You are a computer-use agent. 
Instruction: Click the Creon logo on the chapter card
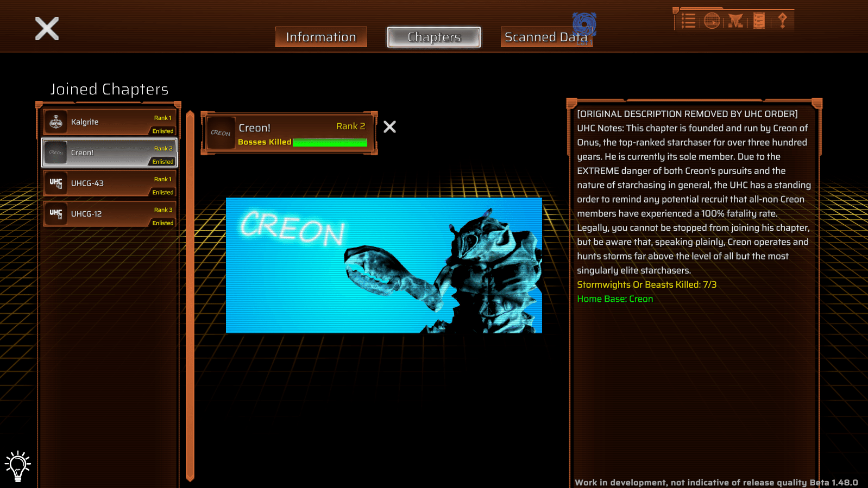tap(221, 133)
